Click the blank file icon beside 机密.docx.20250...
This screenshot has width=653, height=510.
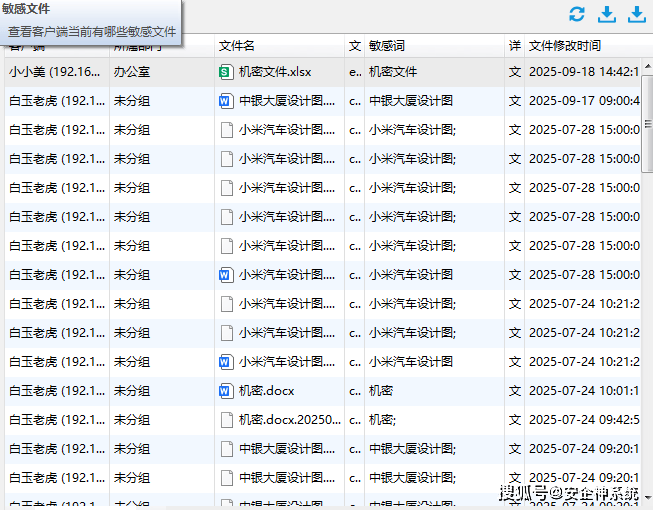point(225,420)
